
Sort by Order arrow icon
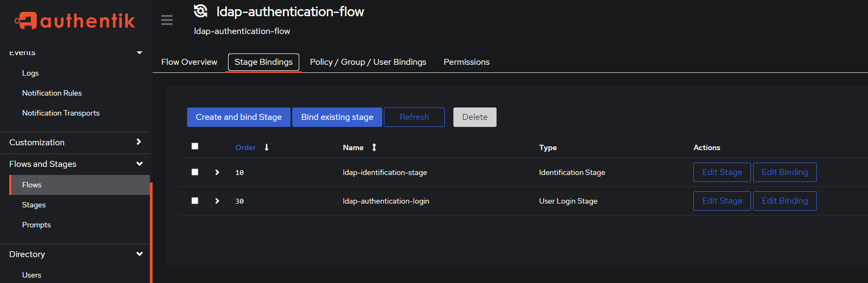click(x=266, y=147)
